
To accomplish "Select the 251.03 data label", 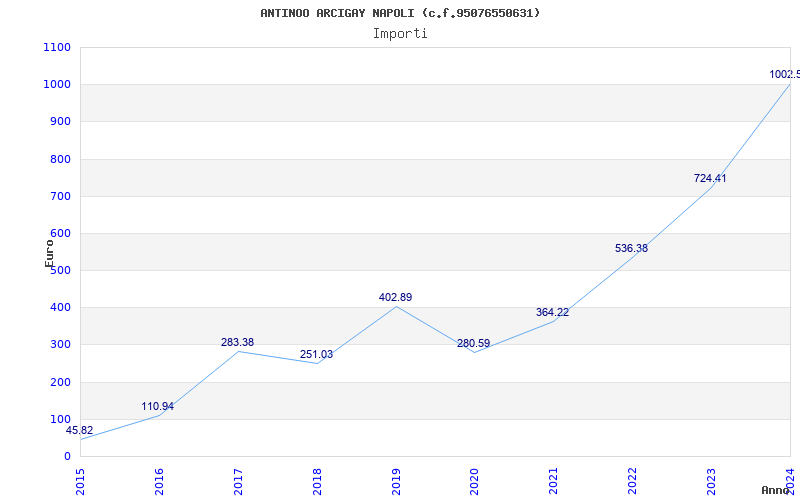I will pyautogui.click(x=316, y=355).
